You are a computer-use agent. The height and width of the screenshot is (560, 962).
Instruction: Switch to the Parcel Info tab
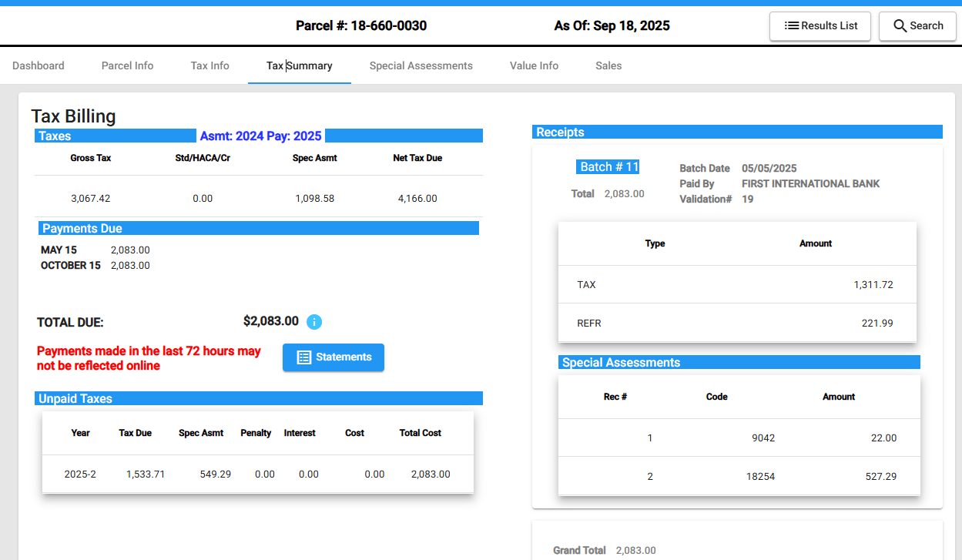(128, 66)
